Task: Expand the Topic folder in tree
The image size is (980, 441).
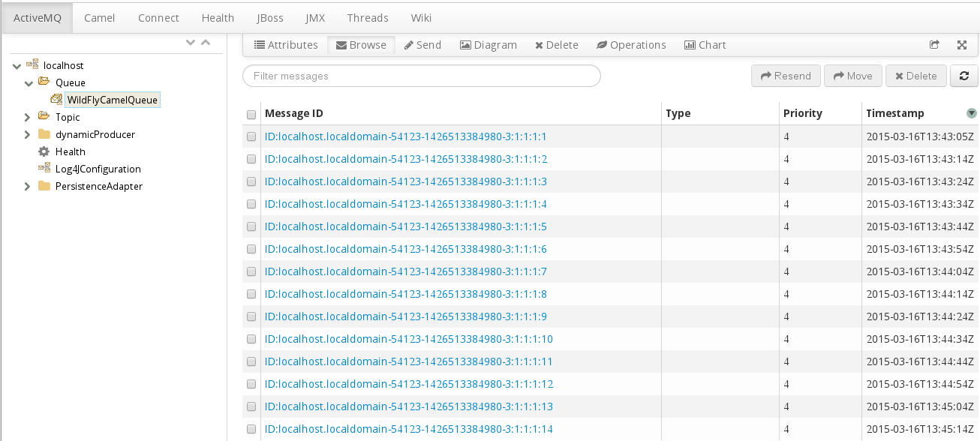Action: [27, 117]
